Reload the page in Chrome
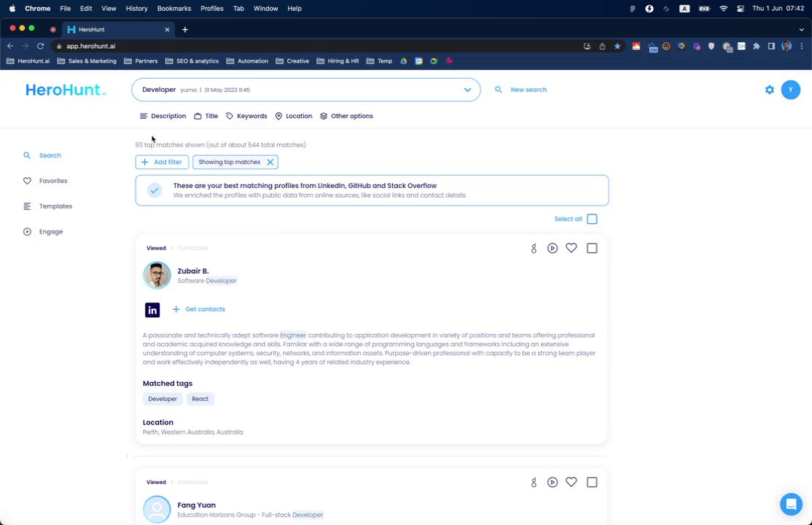The image size is (812, 525). tap(40, 46)
